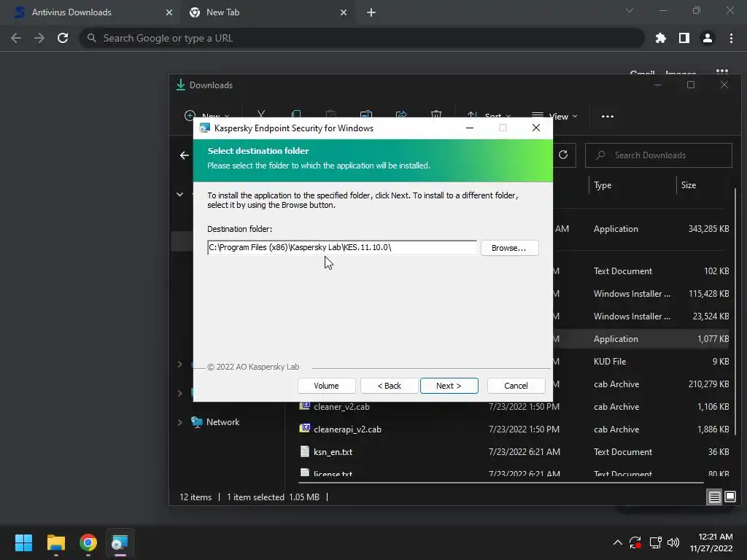This screenshot has width=747, height=560.
Task: Click Chrome back navigation arrow
Action: (x=16, y=38)
